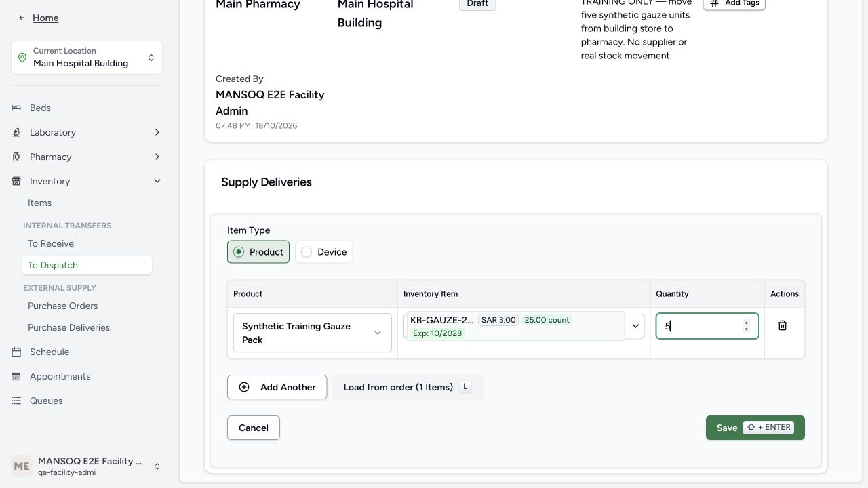Click the Add Tags button

click(734, 3)
